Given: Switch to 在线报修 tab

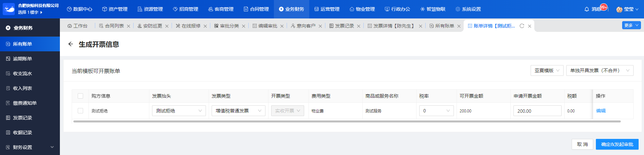Looking at the screenshot, I should click(x=188, y=26).
